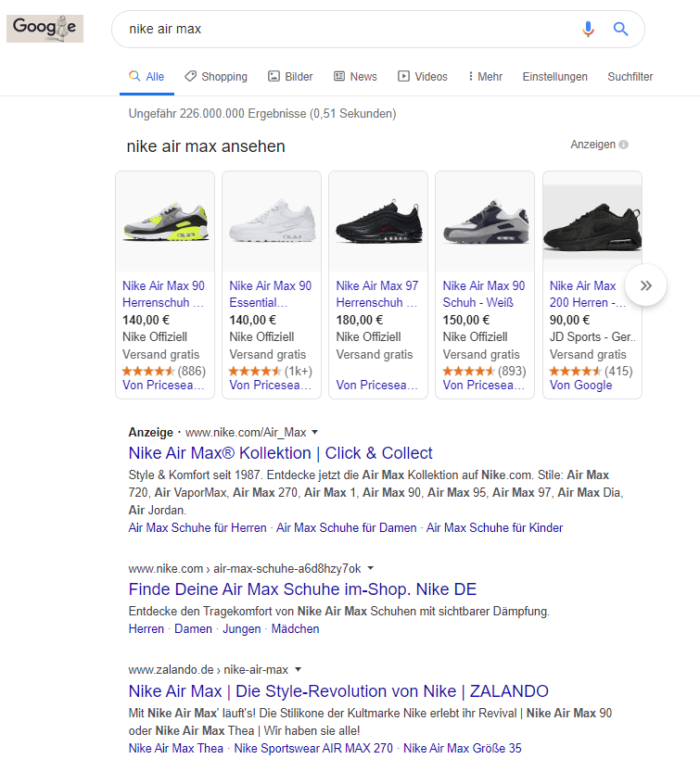Switch to the Videos tab
The height and width of the screenshot is (772, 700).
click(x=423, y=77)
